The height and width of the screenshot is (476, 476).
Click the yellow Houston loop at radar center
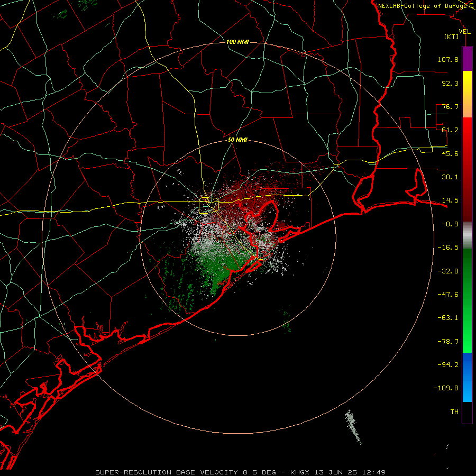[x=209, y=206]
